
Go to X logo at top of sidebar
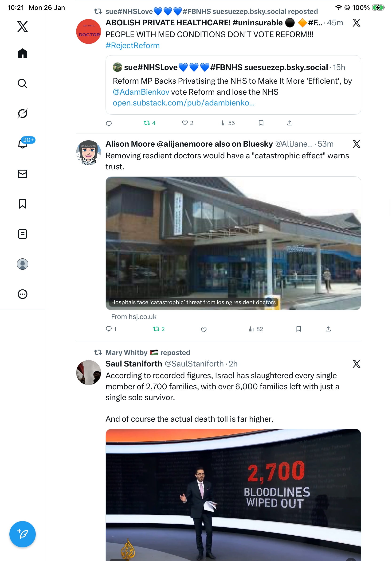click(x=23, y=26)
